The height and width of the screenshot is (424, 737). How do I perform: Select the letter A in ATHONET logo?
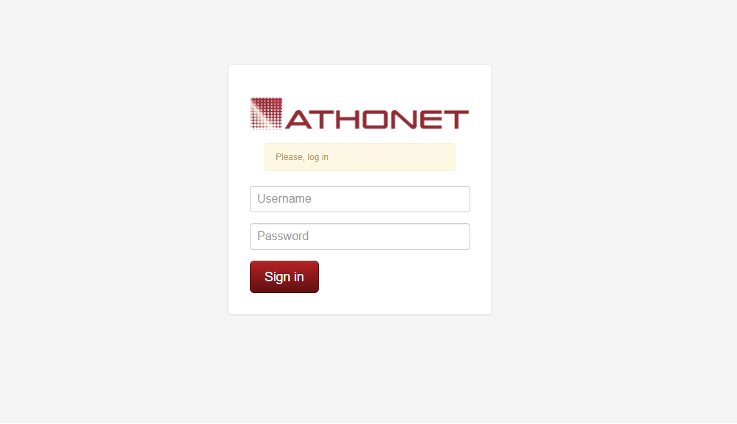pos(298,119)
